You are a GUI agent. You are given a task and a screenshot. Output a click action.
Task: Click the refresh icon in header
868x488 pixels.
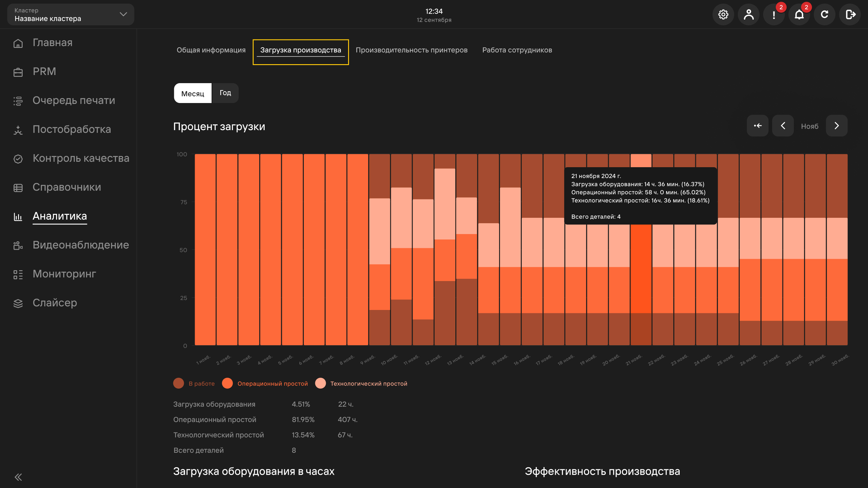click(x=825, y=14)
